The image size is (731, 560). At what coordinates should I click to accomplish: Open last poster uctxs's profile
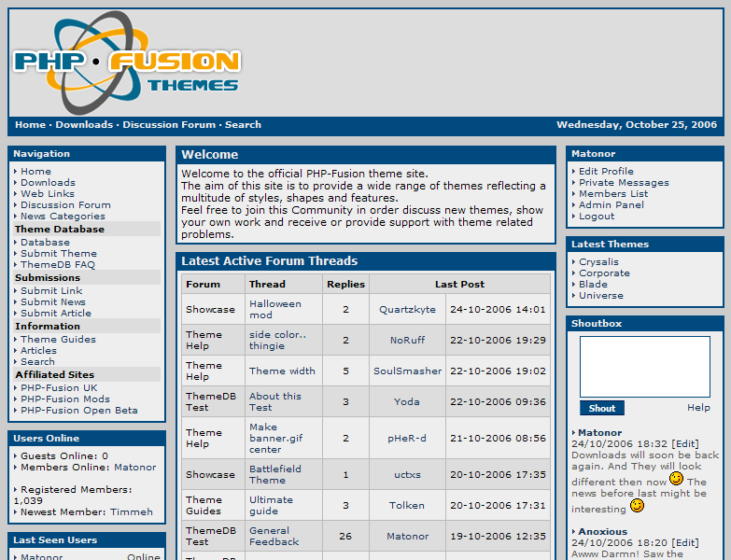tap(407, 474)
